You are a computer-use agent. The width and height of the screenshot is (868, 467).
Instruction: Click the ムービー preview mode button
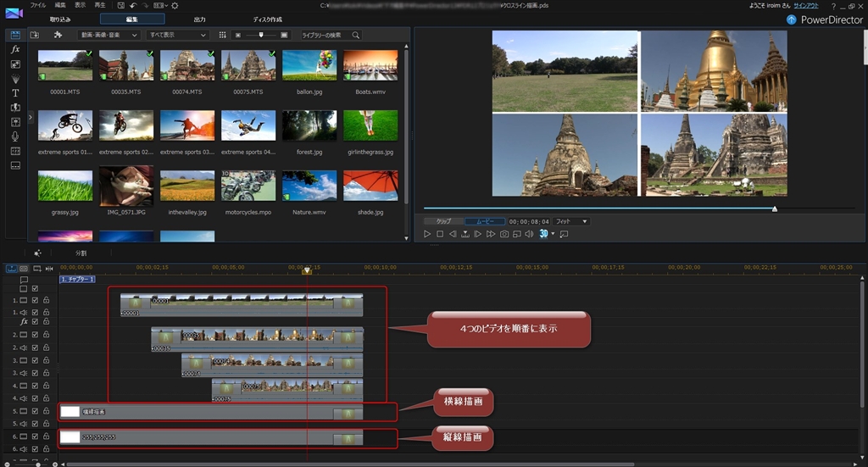tap(484, 221)
